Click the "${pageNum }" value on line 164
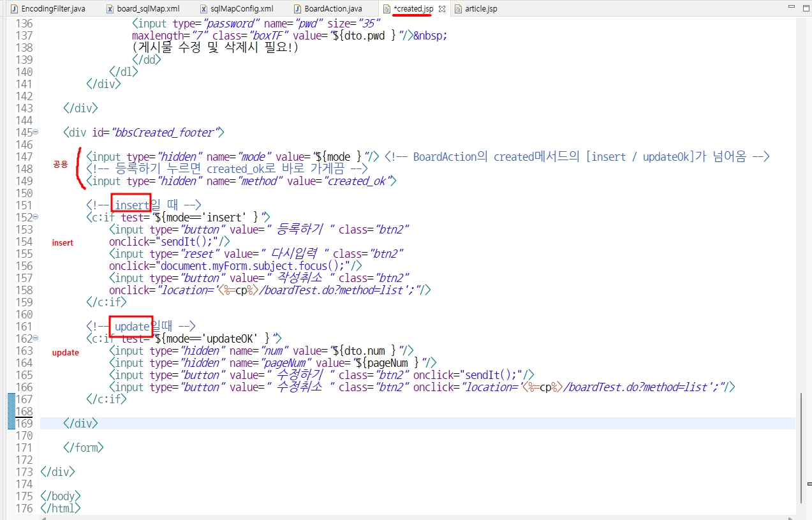The height and width of the screenshot is (520, 812). click(388, 363)
